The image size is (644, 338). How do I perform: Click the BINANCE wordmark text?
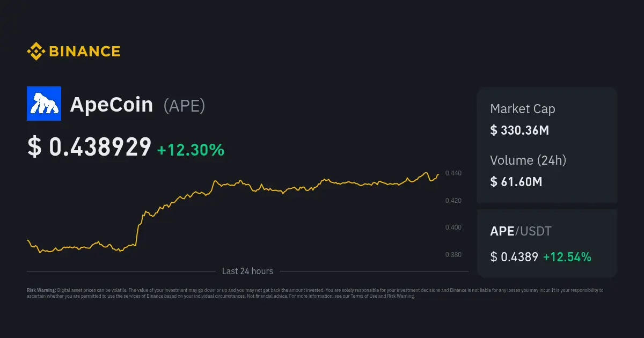(x=85, y=52)
